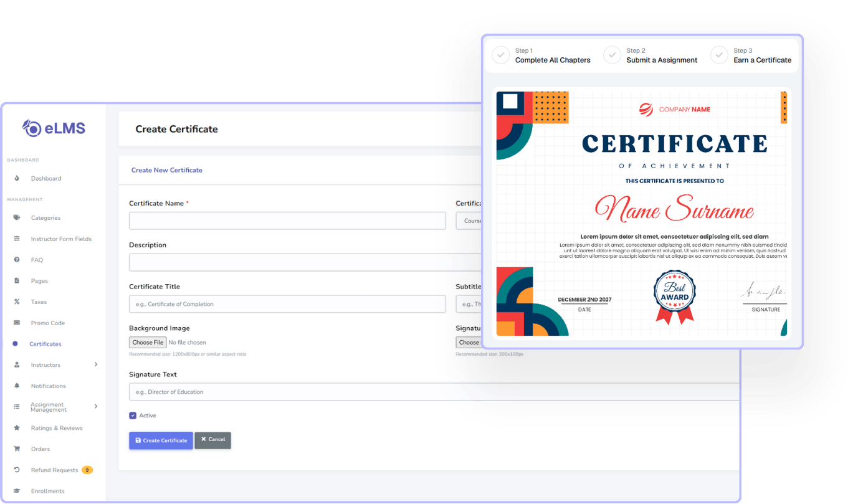Open the Course dropdown field
This screenshot has height=504, width=863.
coord(469,221)
